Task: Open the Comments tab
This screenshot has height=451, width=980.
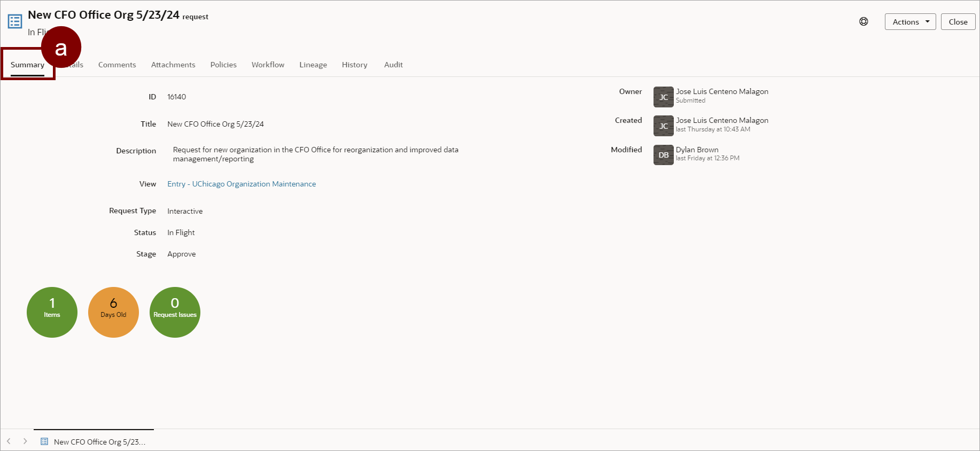Action: (117, 65)
